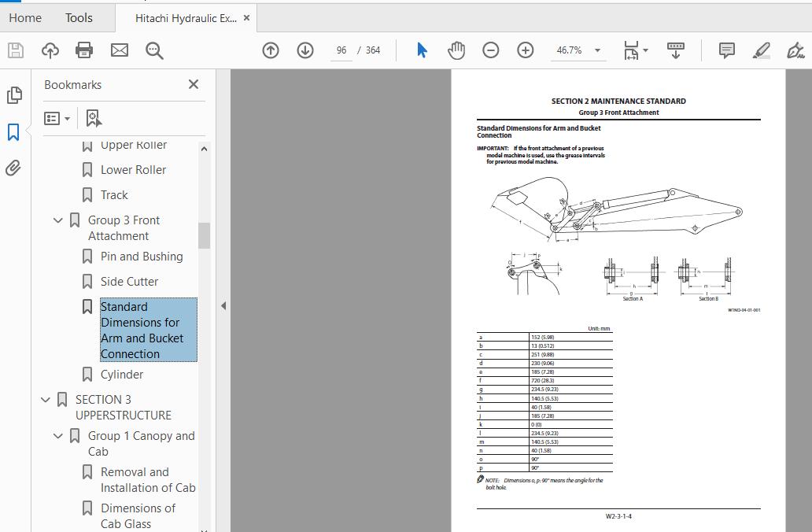Image resolution: width=812 pixels, height=532 pixels.
Task: Click the 'SECTION 2 MAINTENANCE STANDARD' heading
Action: [618, 101]
